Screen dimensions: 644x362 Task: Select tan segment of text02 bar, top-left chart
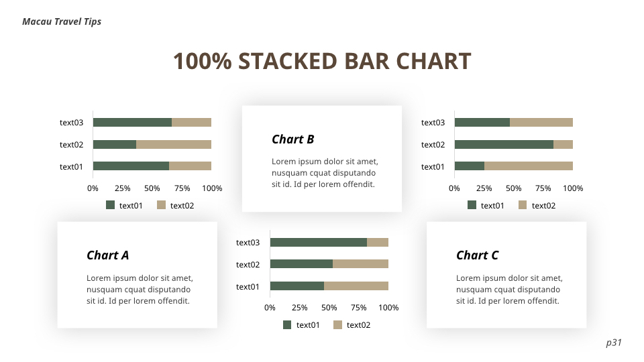[174, 144]
